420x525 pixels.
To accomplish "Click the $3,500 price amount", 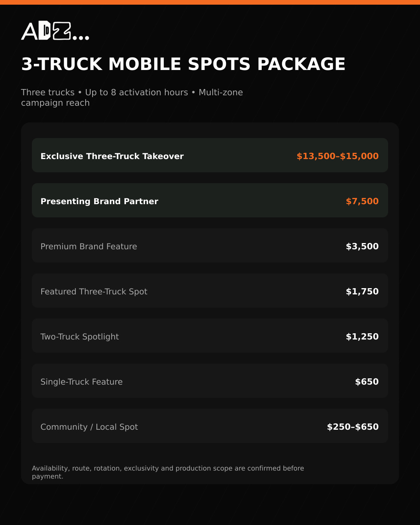I will tap(362, 246).
